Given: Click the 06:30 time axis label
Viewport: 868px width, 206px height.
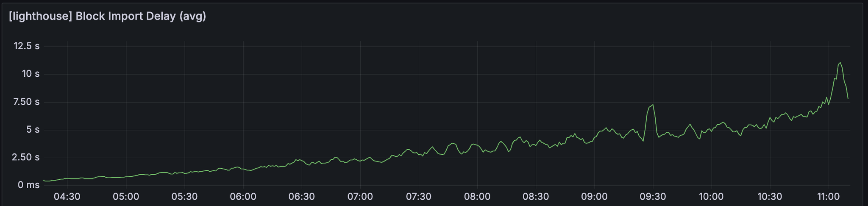Looking at the screenshot, I should (x=301, y=197).
